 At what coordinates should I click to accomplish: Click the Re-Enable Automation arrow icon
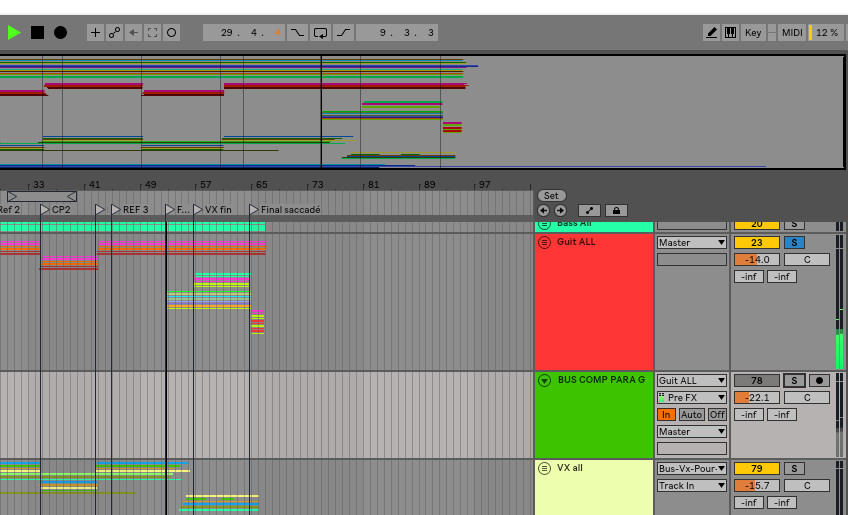133,32
